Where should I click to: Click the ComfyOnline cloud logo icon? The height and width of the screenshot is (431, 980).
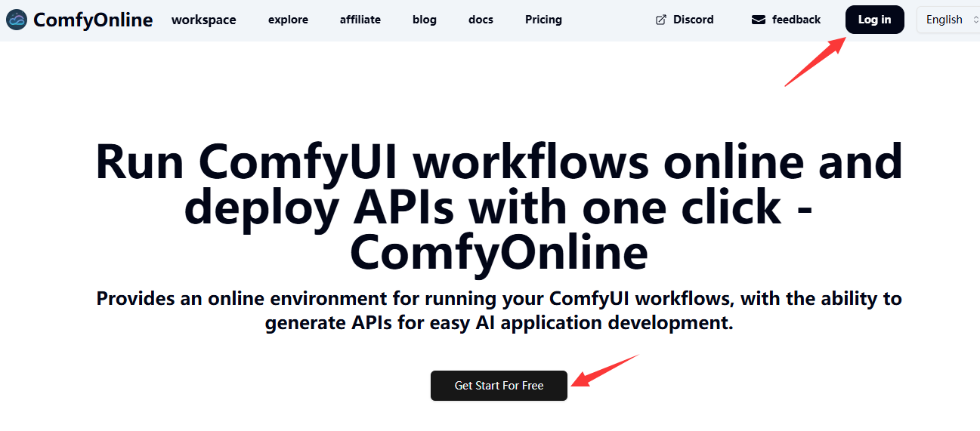(16, 20)
